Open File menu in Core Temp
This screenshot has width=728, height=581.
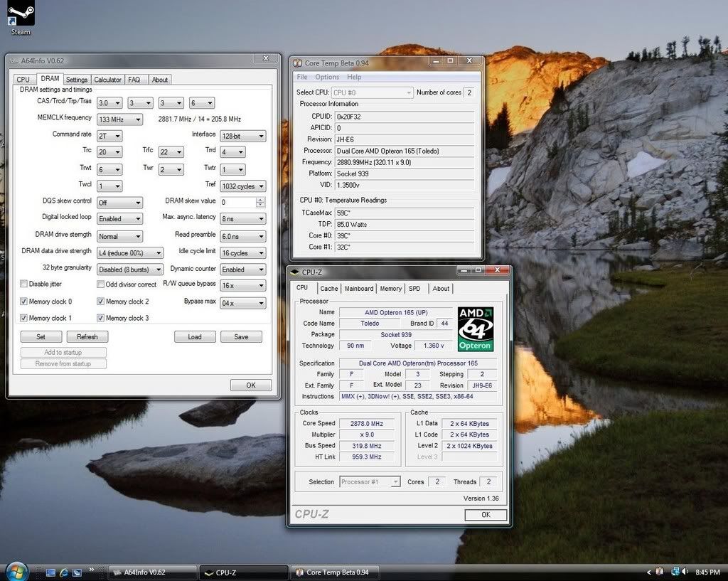301,77
